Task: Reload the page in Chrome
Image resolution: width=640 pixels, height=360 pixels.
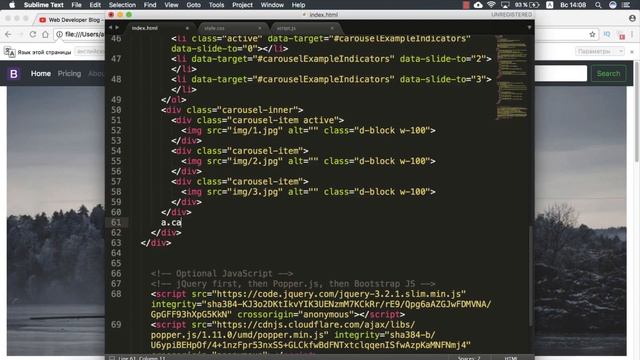Action: 33,34
